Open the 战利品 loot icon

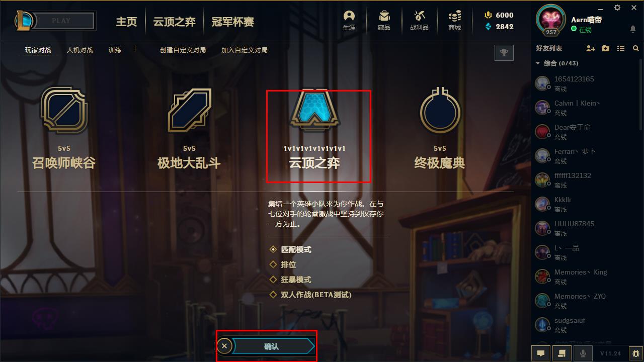tap(419, 20)
